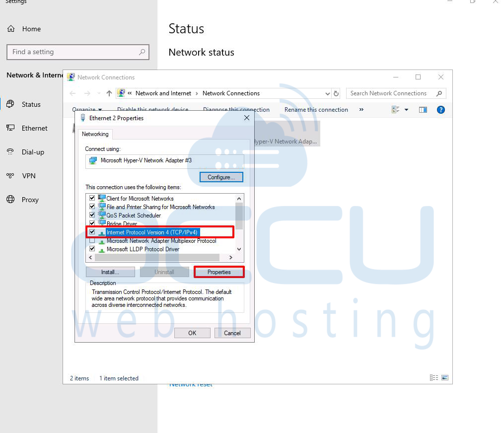504x433 pixels.
Task: Open recent locations dropdown arrow
Action: 99,93
